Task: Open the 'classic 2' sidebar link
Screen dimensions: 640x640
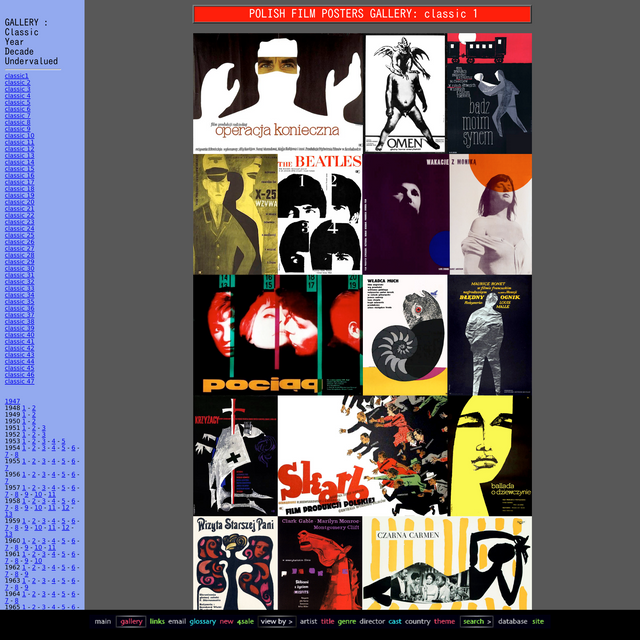Action: [18, 82]
